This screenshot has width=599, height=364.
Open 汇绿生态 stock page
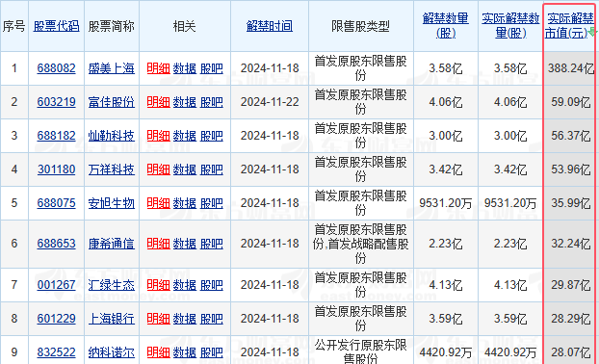(112, 284)
